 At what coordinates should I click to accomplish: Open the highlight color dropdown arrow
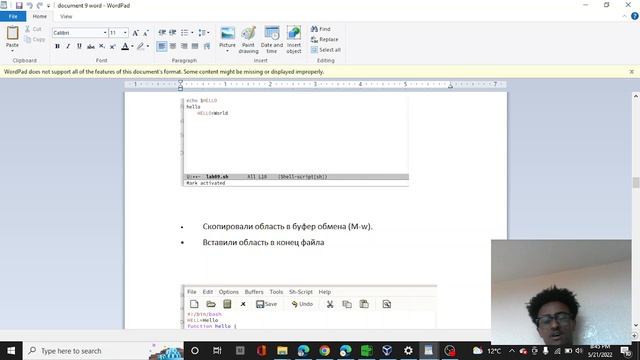click(148, 46)
